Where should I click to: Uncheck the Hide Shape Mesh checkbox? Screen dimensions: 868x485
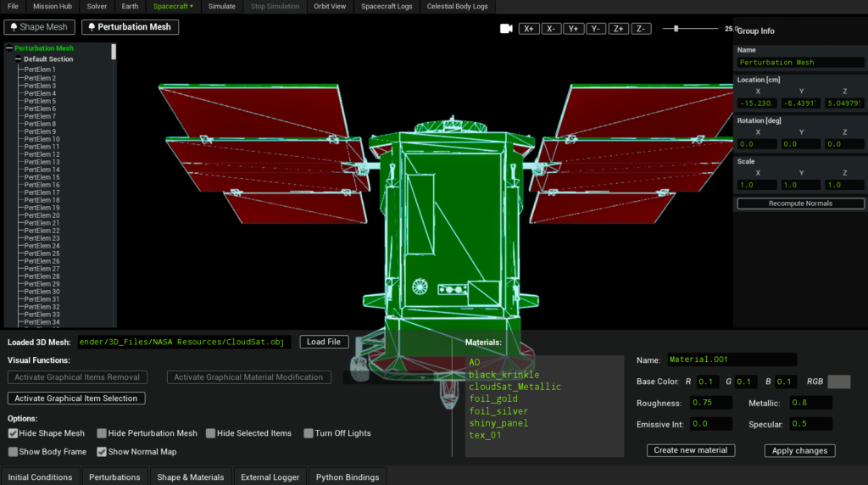point(14,433)
